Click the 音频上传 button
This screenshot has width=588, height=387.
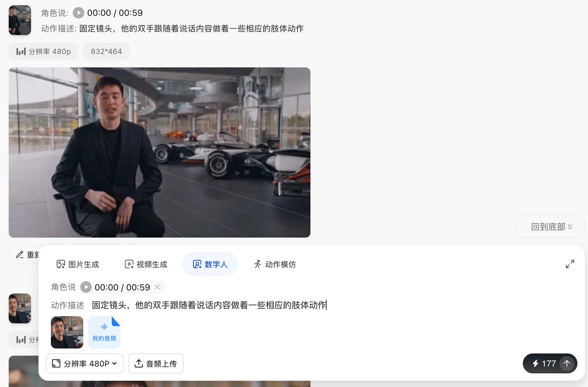pyautogui.click(x=156, y=363)
